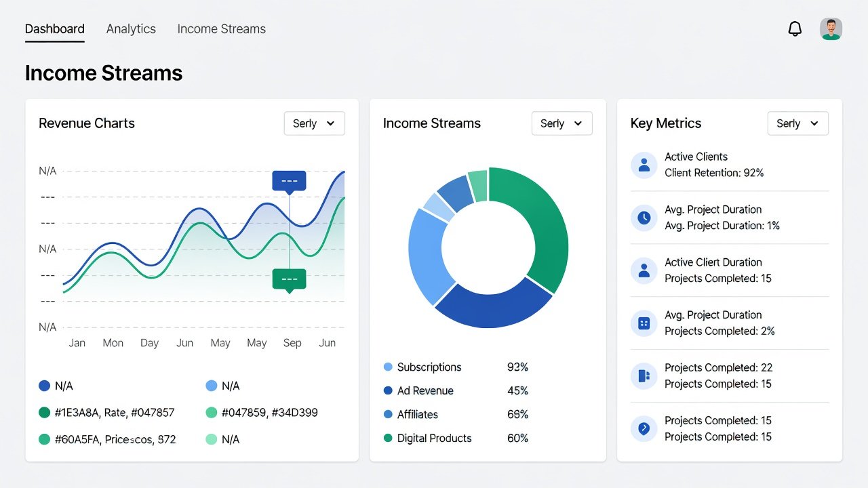Click the 45% value beside Ad Revenue

[x=517, y=390]
